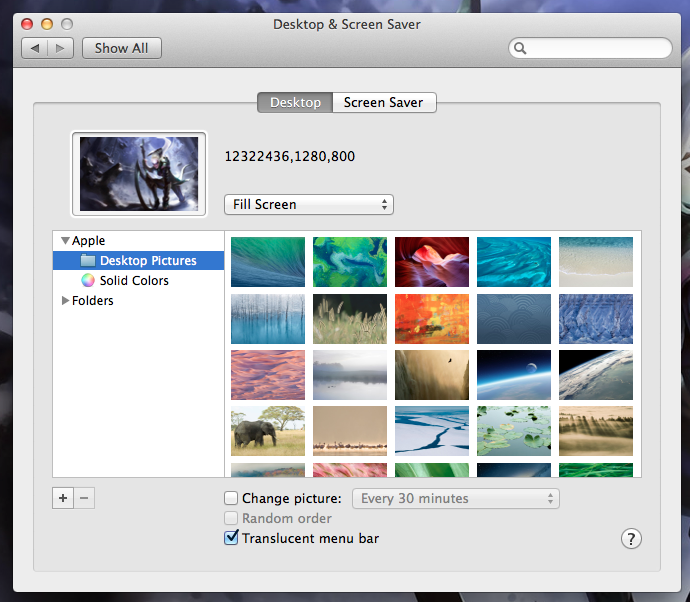
Task: Select Desktop Pictures in the source list
Action: [138, 261]
